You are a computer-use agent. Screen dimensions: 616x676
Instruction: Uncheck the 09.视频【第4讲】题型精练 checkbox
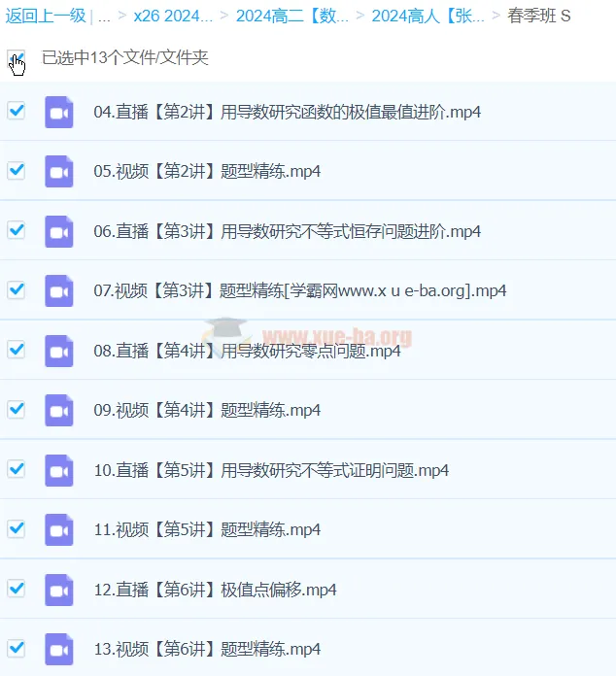pyautogui.click(x=16, y=409)
